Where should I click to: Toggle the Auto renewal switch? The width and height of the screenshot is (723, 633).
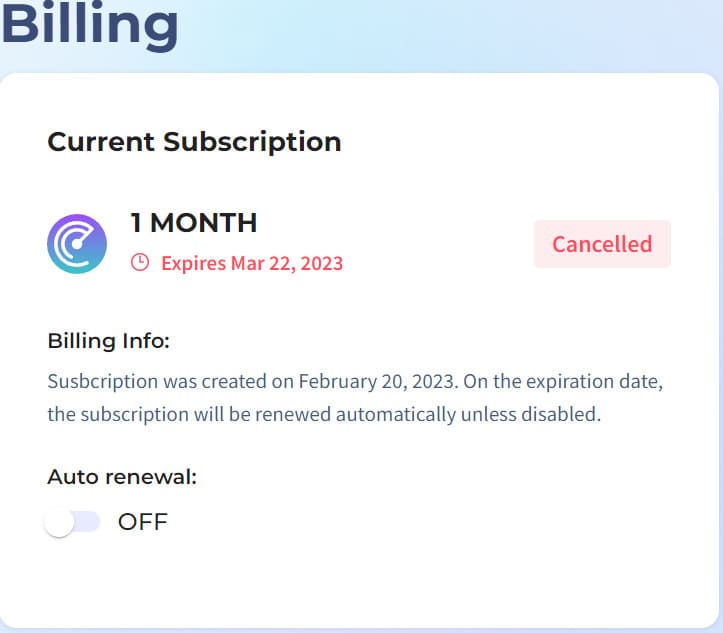coord(72,522)
